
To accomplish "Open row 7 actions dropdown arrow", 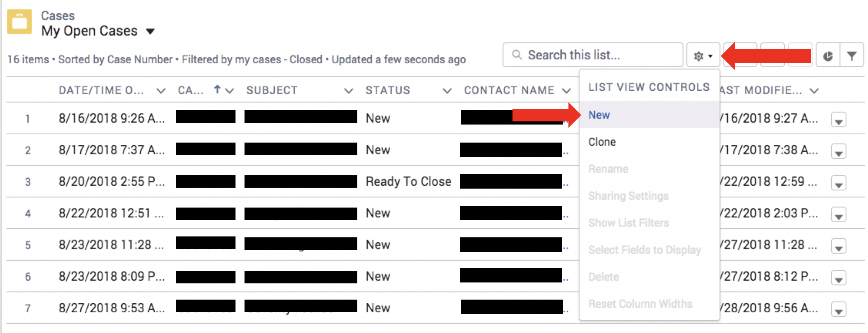I will pyautogui.click(x=838, y=310).
